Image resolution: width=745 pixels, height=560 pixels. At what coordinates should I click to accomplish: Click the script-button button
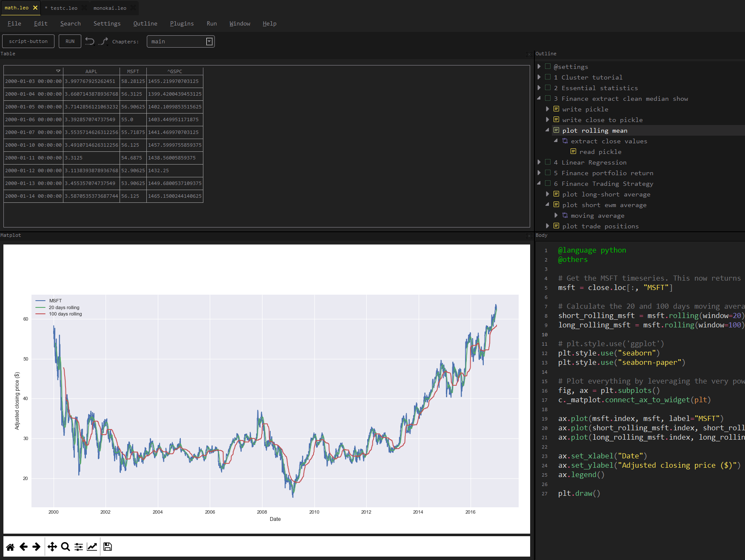pyautogui.click(x=29, y=41)
